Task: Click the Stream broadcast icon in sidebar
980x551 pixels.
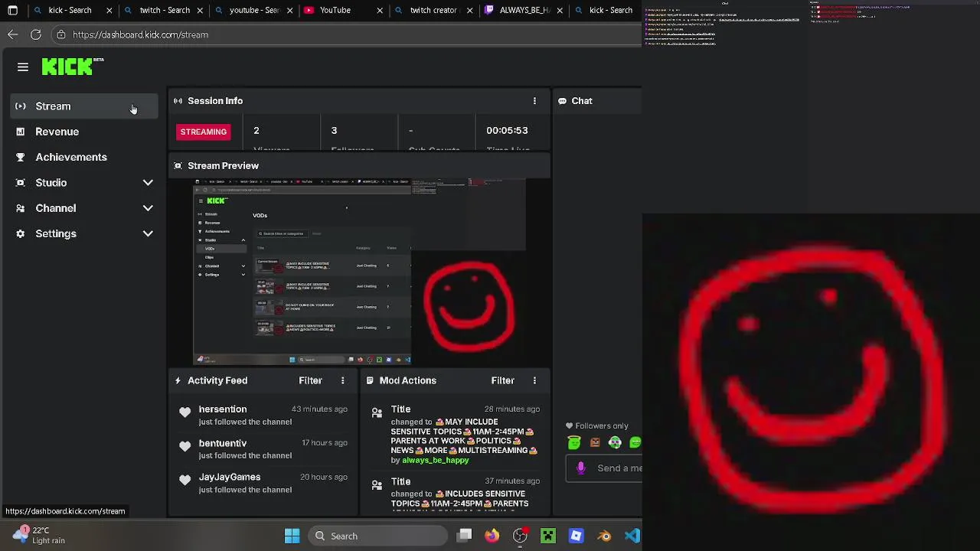Action: (21, 106)
